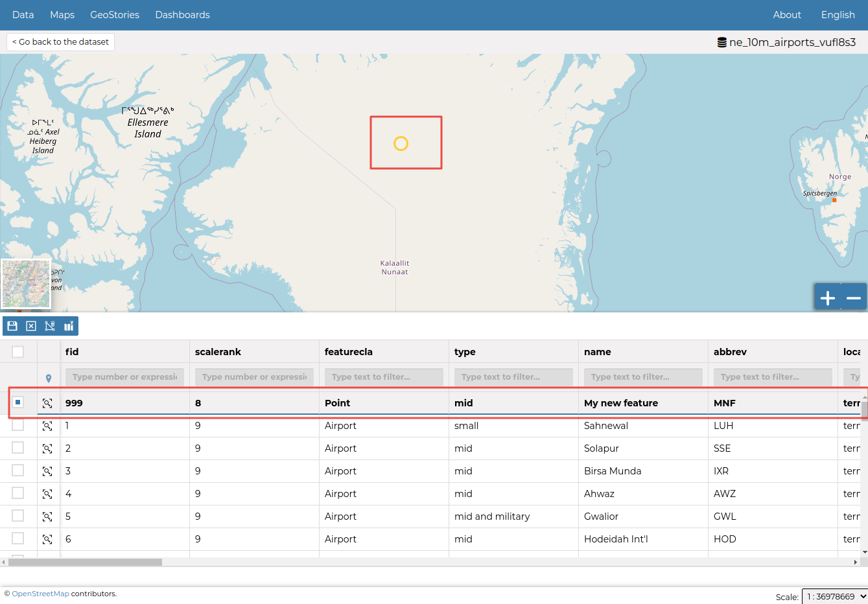This screenshot has width=868, height=604.
Task: Click the background map thumbnail switcher
Action: (26, 284)
